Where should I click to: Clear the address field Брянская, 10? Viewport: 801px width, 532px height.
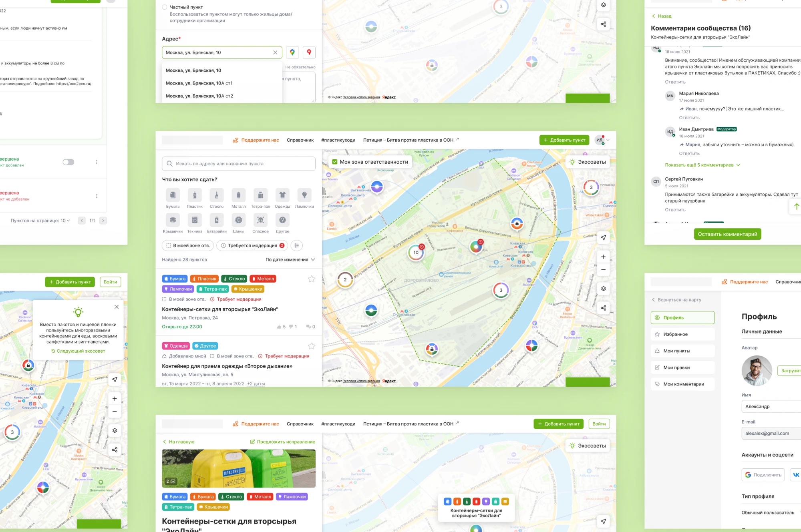(275, 52)
